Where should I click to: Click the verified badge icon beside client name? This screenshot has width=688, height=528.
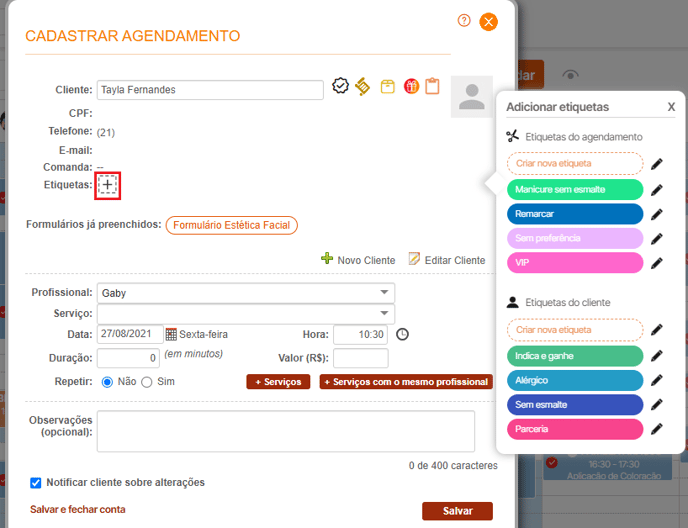click(340, 86)
